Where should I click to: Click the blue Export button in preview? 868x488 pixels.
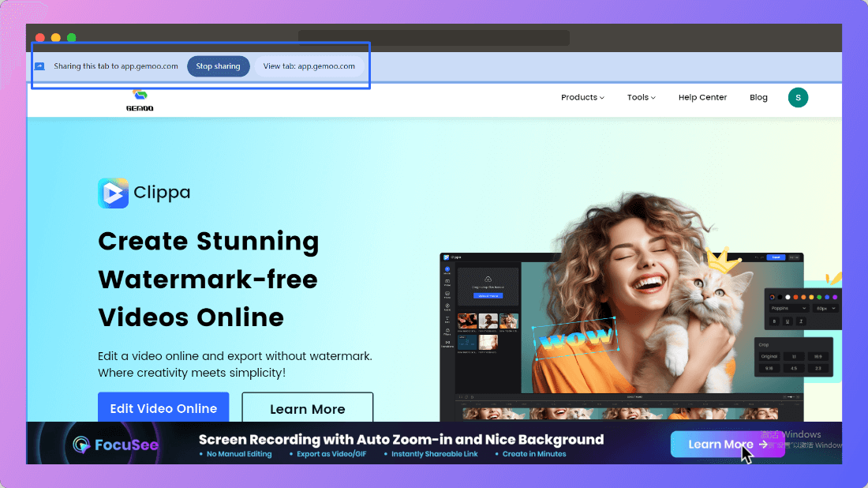click(776, 257)
